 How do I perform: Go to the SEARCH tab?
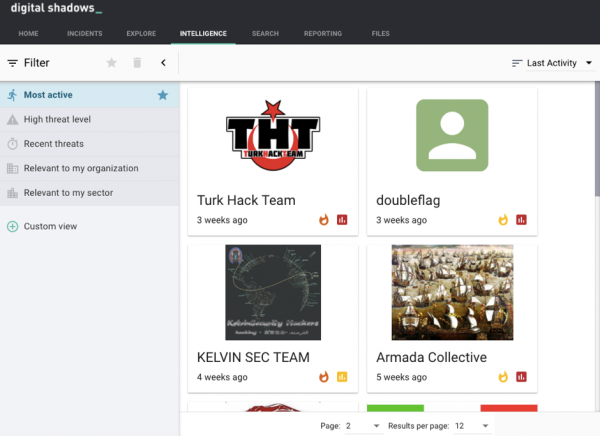[x=265, y=34]
